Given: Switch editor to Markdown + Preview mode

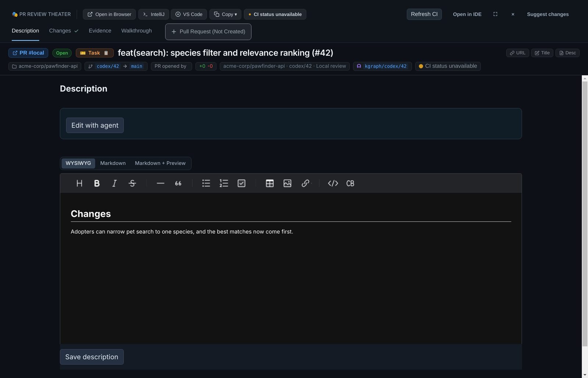Looking at the screenshot, I should 160,163.
